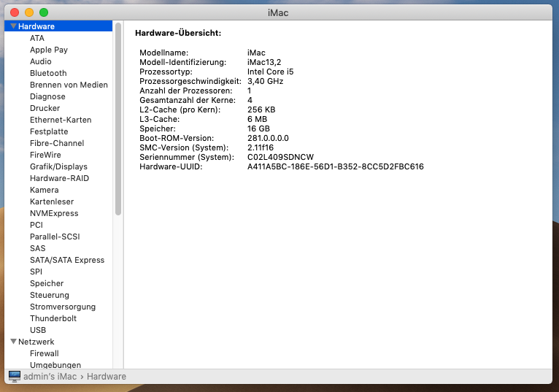The width and height of the screenshot is (559, 392).
Task: Show Firewall information
Action: click(45, 353)
